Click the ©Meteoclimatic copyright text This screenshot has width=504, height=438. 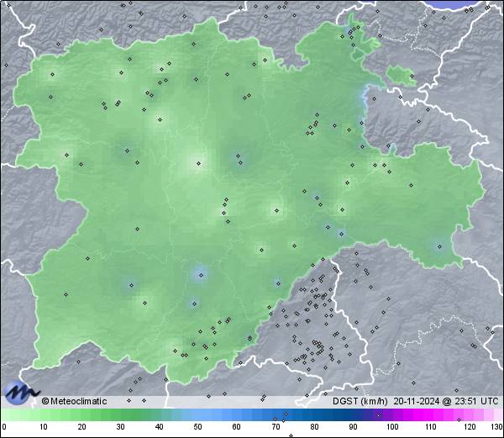tap(74, 401)
